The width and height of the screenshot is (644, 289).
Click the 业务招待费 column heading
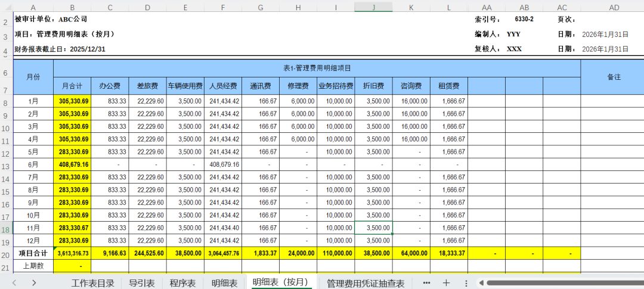click(336, 86)
